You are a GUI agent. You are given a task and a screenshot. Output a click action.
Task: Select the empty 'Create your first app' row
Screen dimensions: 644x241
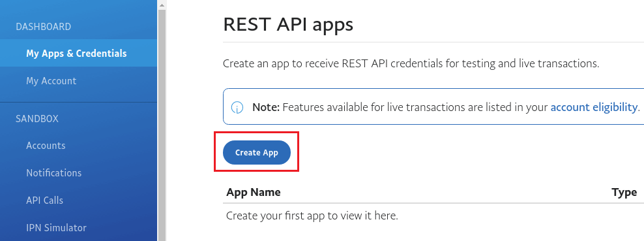click(x=433, y=216)
